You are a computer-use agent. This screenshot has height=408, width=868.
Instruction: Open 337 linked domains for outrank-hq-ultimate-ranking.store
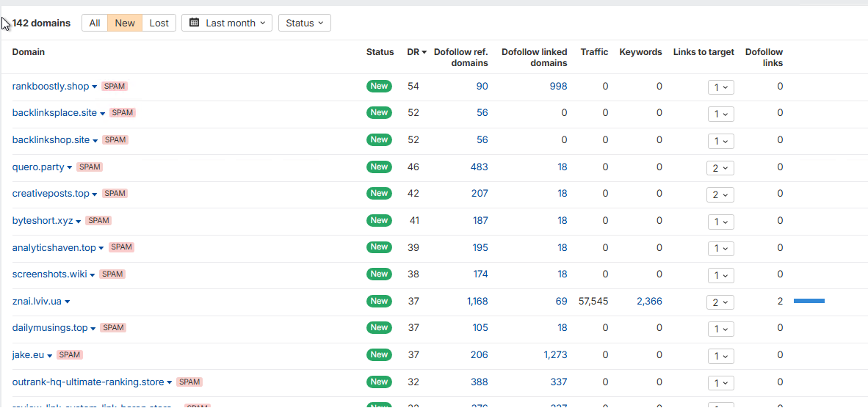(559, 382)
